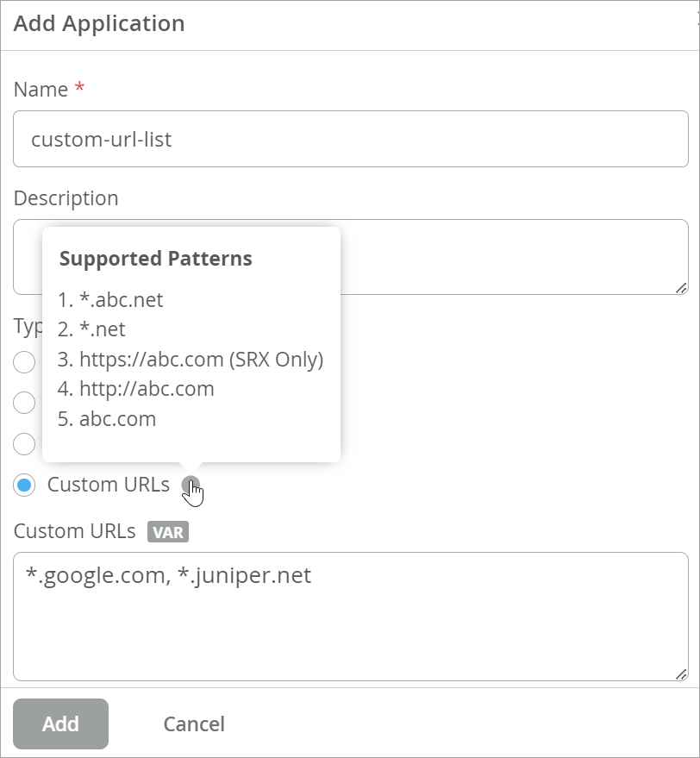
Task: Click Cancel to discard the application
Action: click(194, 724)
